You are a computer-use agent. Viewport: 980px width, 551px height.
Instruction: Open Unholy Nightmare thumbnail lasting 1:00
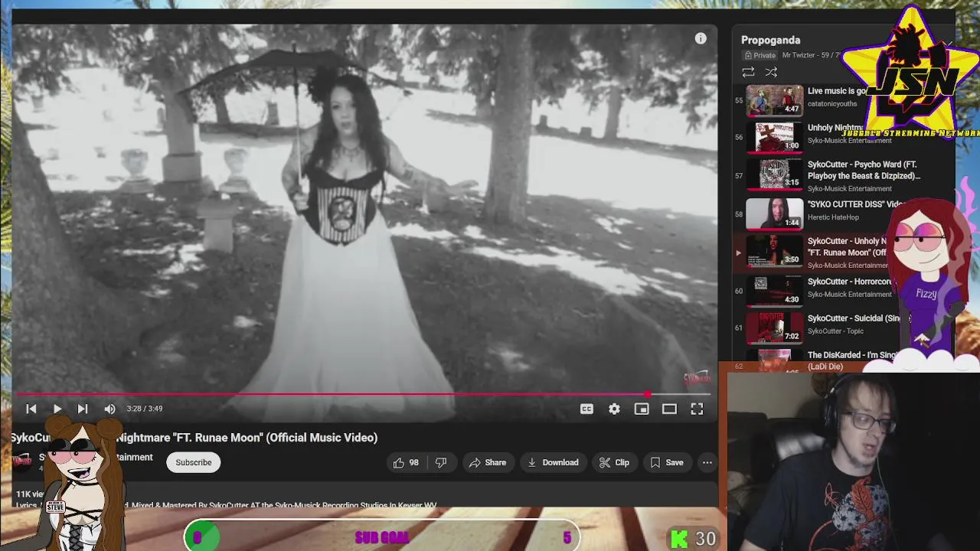tap(775, 136)
